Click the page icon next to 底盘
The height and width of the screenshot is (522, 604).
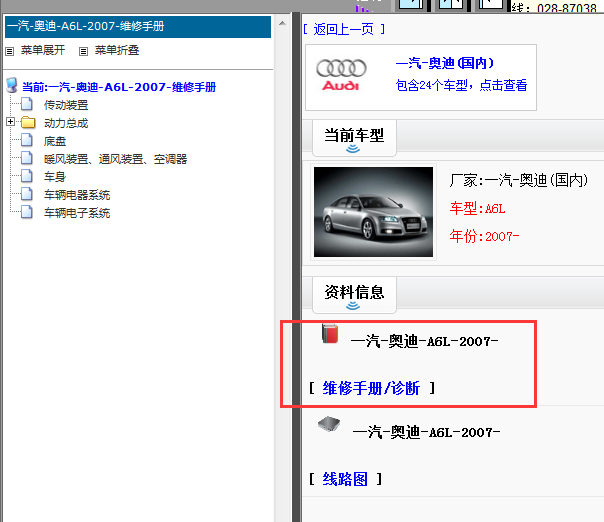[x=28, y=141]
